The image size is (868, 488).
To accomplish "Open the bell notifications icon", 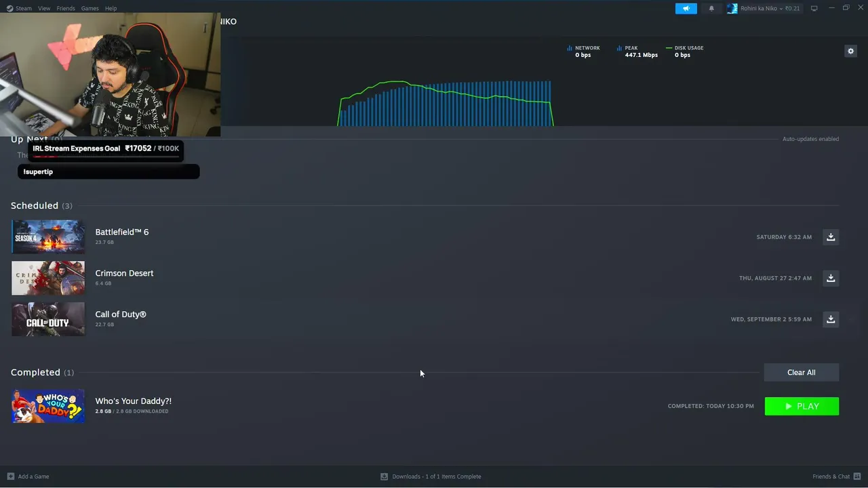I will click(x=711, y=8).
